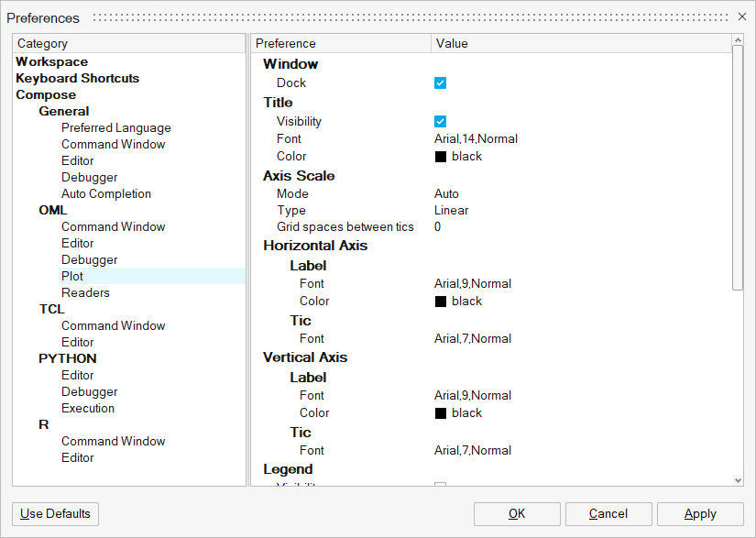The image size is (756, 538).
Task: Click the Title color black swatch
Action: click(x=441, y=157)
